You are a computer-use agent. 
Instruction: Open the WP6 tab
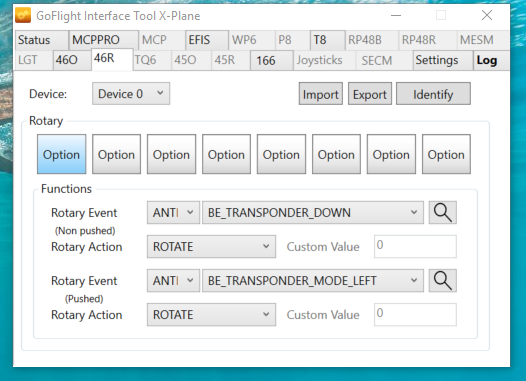coord(252,40)
